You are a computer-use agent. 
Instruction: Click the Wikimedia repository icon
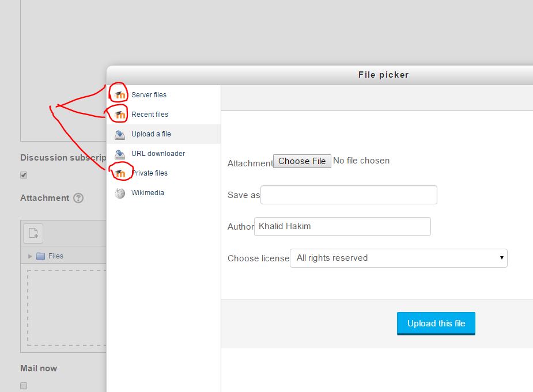(x=119, y=192)
